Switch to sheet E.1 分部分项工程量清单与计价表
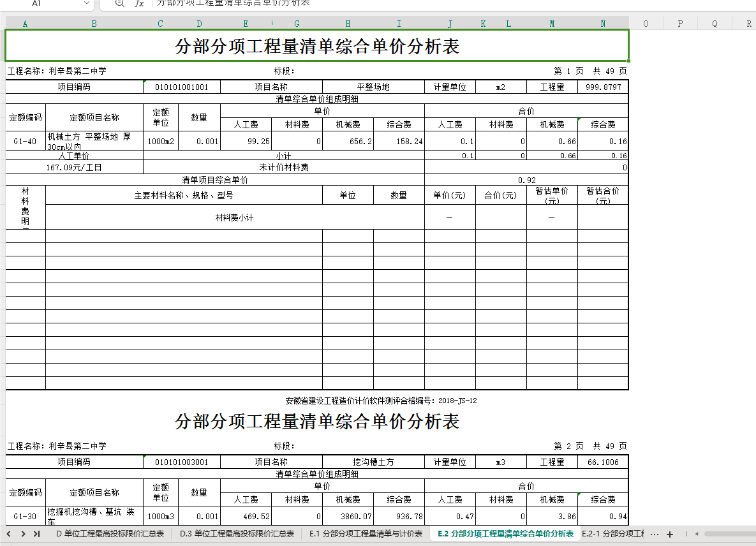Viewport: 756px width, 546px height. tap(366, 534)
